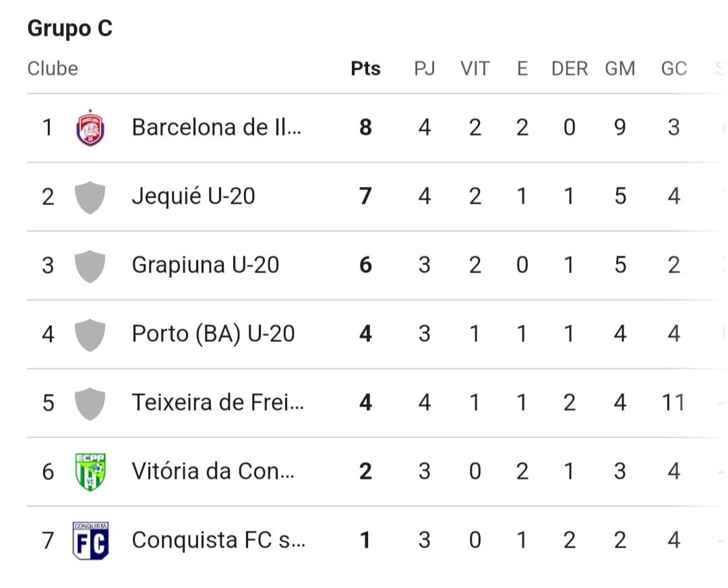Click the Grapiuna U-20 gray shield icon

(90, 266)
